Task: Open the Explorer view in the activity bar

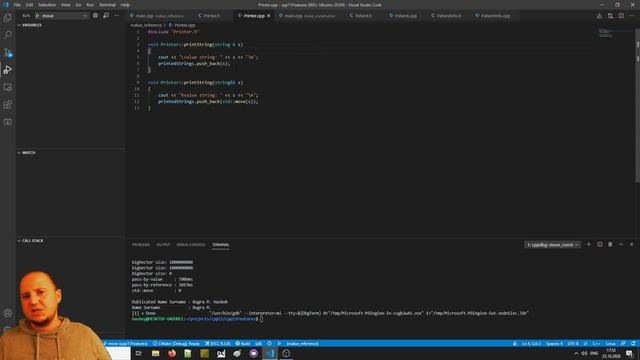Action: [x=7, y=18]
